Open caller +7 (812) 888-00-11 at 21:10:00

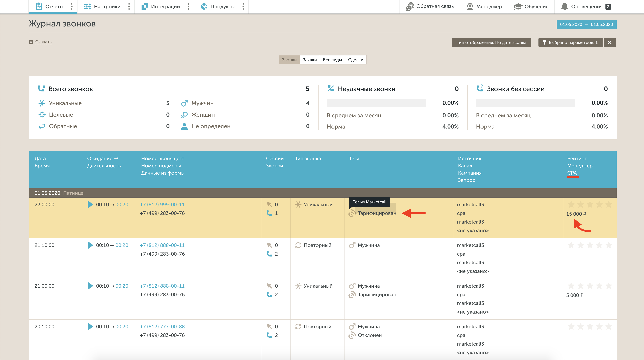pos(162,245)
